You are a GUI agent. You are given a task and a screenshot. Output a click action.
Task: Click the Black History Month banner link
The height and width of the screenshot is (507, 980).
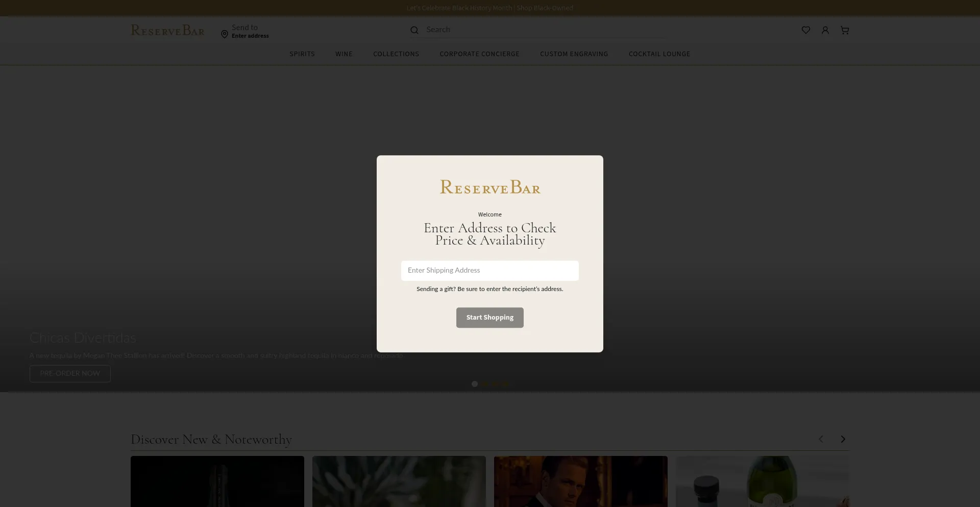(x=489, y=8)
